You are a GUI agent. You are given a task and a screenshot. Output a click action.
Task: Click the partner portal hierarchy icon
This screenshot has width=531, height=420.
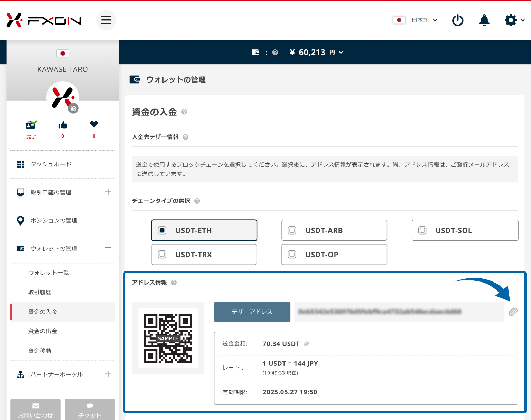pyautogui.click(x=20, y=374)
